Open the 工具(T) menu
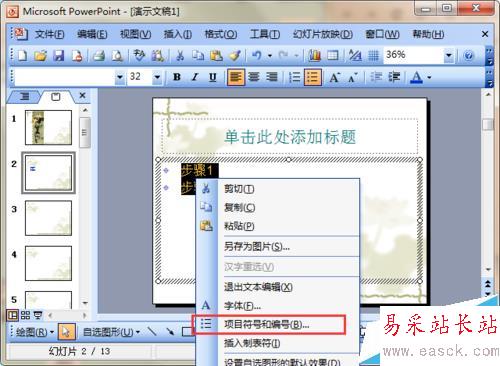The image size is (500, 366). click(x=265, y=34)
